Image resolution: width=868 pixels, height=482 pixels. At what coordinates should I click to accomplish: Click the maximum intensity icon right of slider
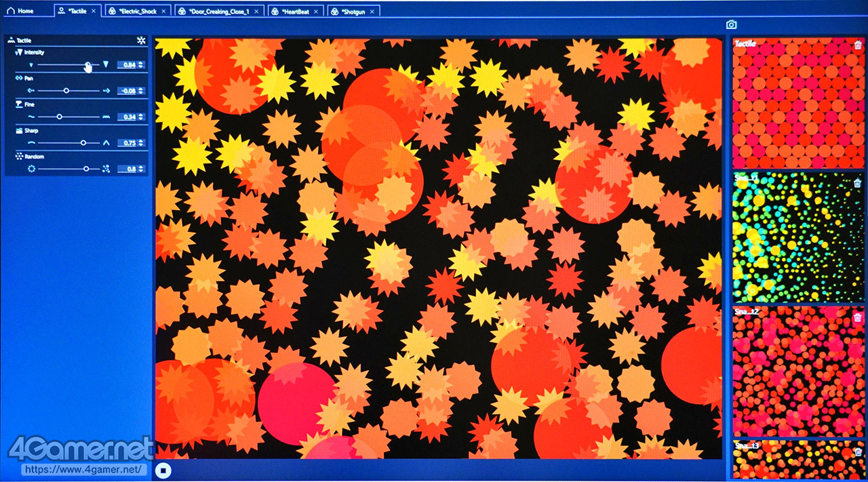(106, 64)
